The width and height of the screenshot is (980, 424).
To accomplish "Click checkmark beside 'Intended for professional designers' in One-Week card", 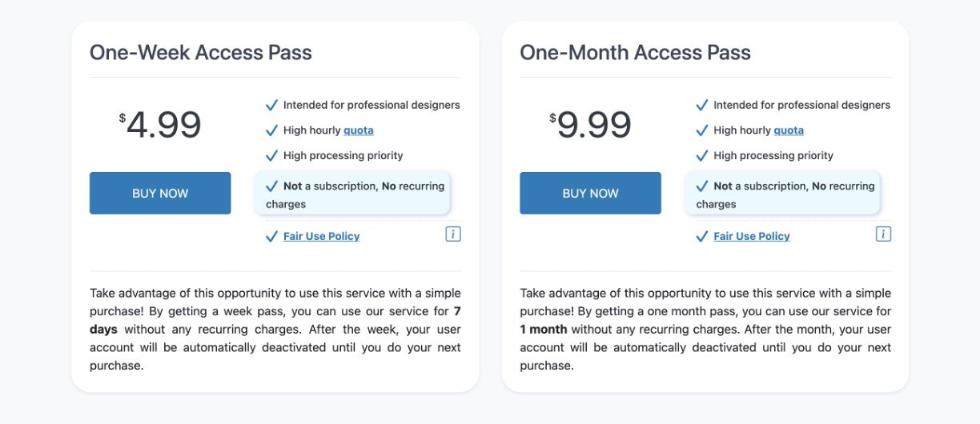I will tap(271, 105).
